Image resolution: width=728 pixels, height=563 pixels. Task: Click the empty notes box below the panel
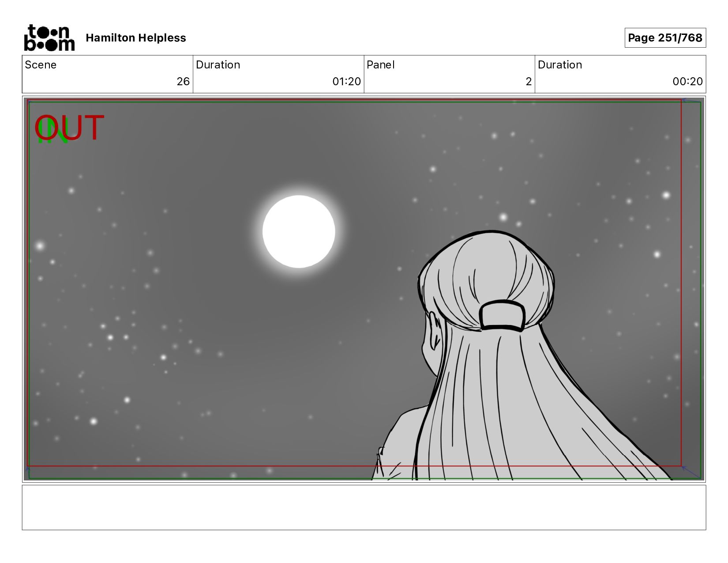pyautogui.click(x=364, y=507)
